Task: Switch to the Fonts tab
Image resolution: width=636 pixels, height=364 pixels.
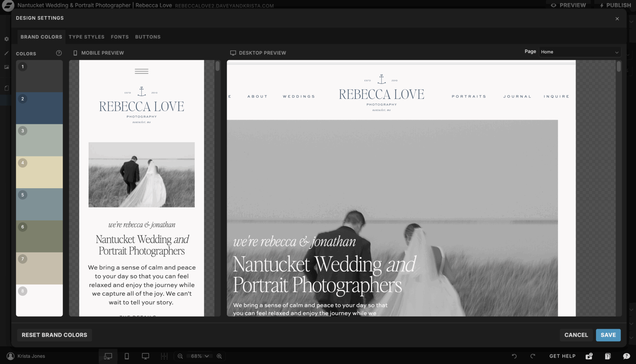Action: click(x=120, y=37)
